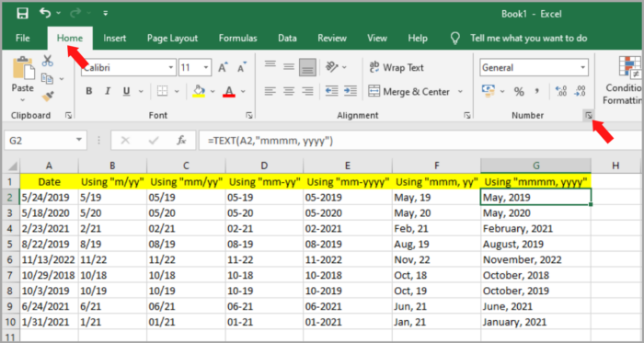Click the Redo arrow icon
The width and height of the screenshot is (644, 343).
pos(75,13)
